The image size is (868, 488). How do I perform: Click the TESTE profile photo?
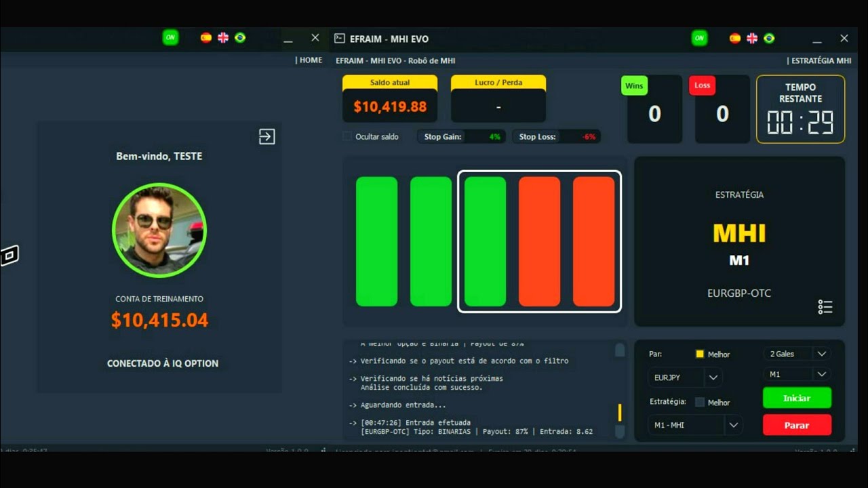point(159,230)
